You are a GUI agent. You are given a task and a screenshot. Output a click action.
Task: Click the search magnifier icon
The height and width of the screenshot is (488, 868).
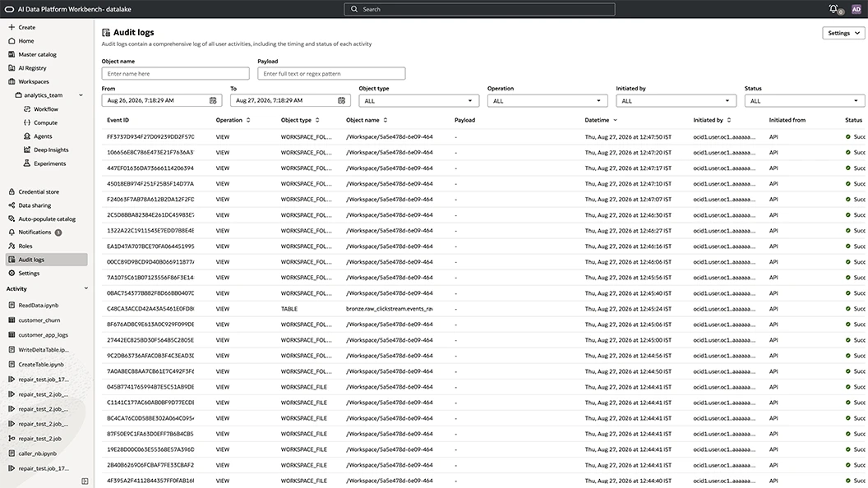point(354,9)
